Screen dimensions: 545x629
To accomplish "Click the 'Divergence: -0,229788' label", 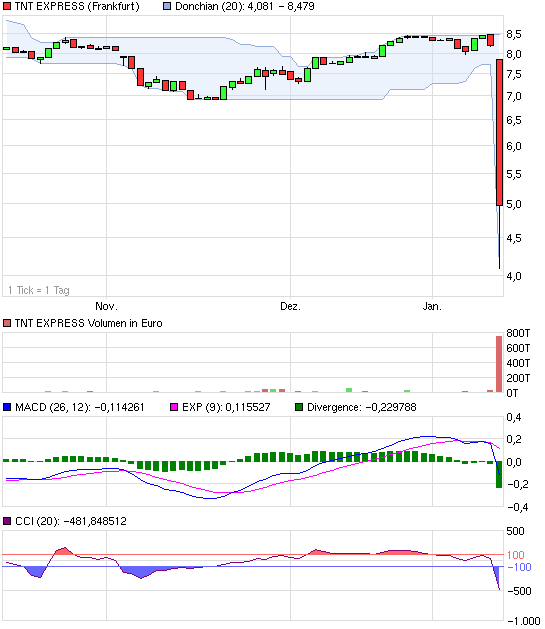I will point(361,407).
